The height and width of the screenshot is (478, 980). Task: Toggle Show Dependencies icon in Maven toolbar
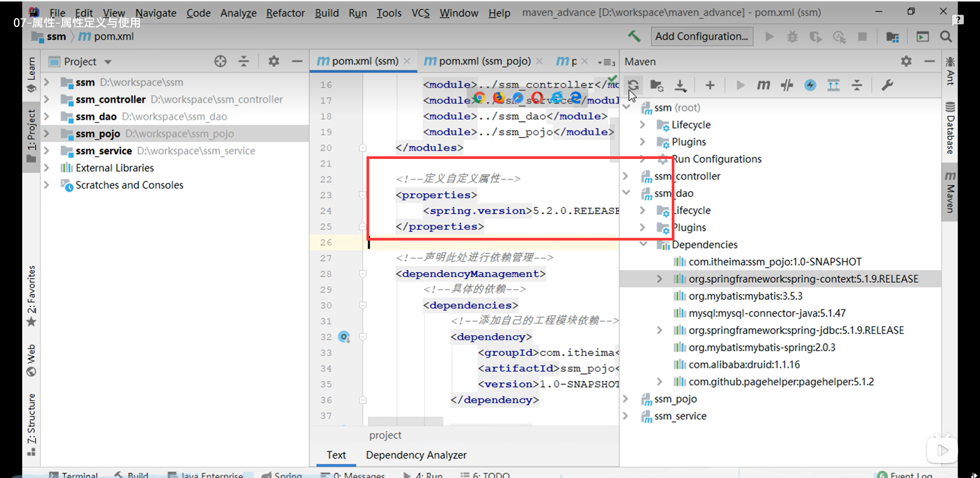tap(833, 85)
